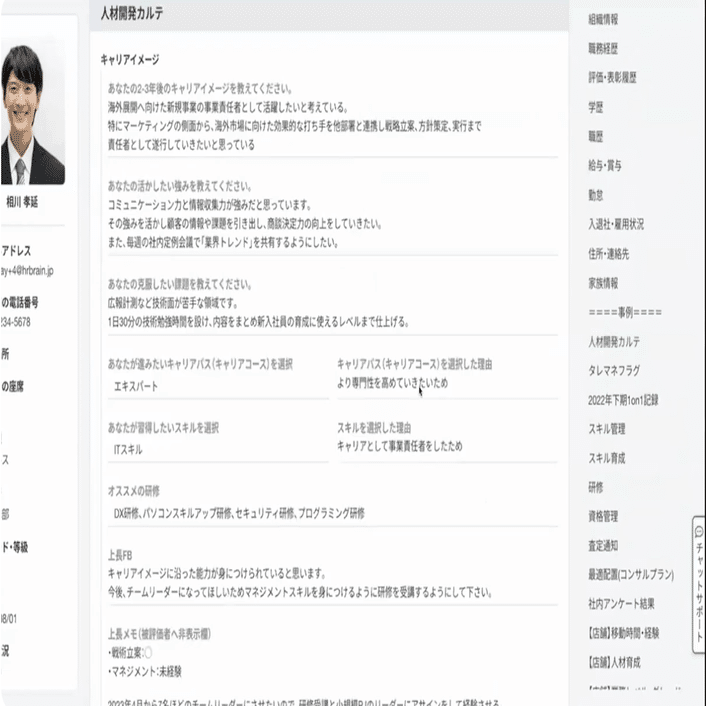Image resolution: width=706 pixels, height=706 pixels.
Task: Select 評価・表彰履歴 menu item
Action: (612, 77)
